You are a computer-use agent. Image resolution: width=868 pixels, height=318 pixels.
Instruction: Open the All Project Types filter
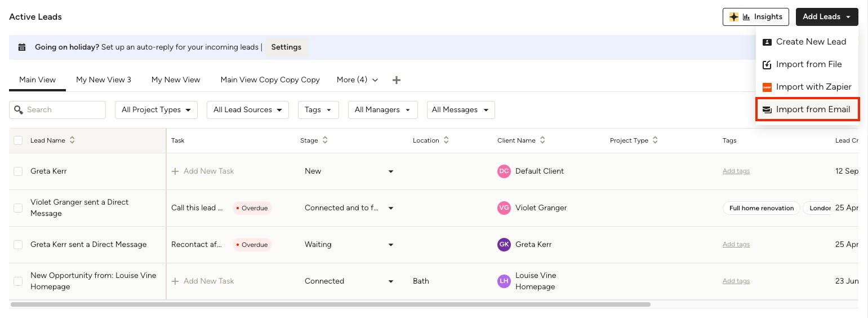pos(156,110)
